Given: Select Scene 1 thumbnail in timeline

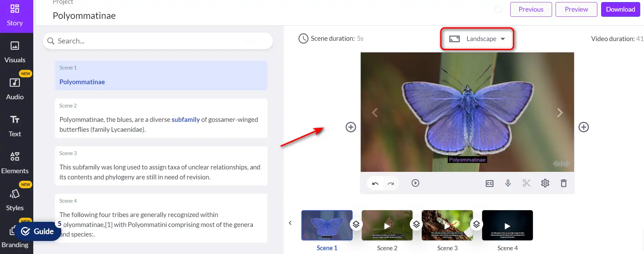Looking at the screenshot, I should 327,225.
